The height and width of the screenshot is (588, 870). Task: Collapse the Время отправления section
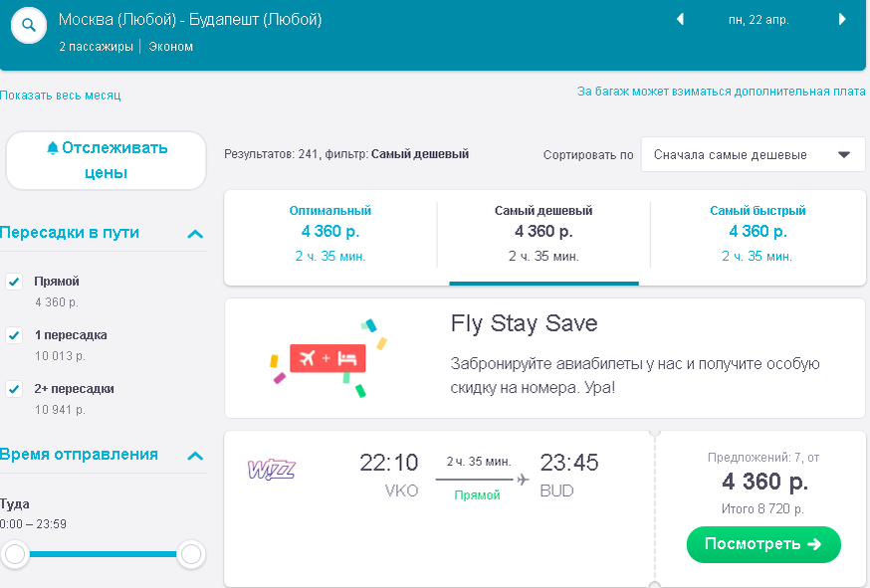(x=195, y=456)
